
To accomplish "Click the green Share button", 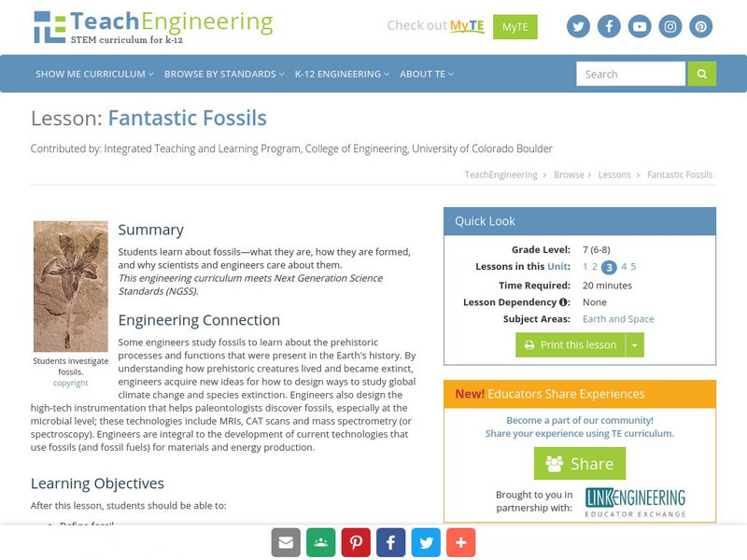I will point(580,464).
